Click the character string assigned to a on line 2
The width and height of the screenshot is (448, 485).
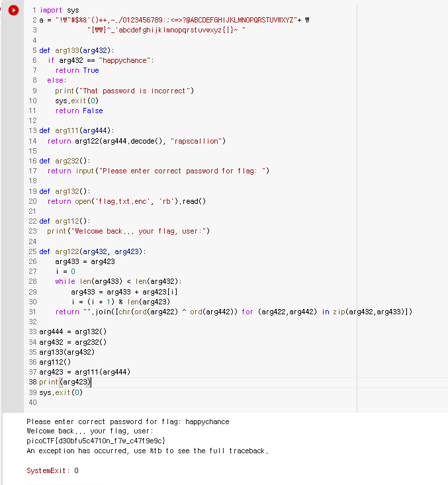tap(176, 20)
